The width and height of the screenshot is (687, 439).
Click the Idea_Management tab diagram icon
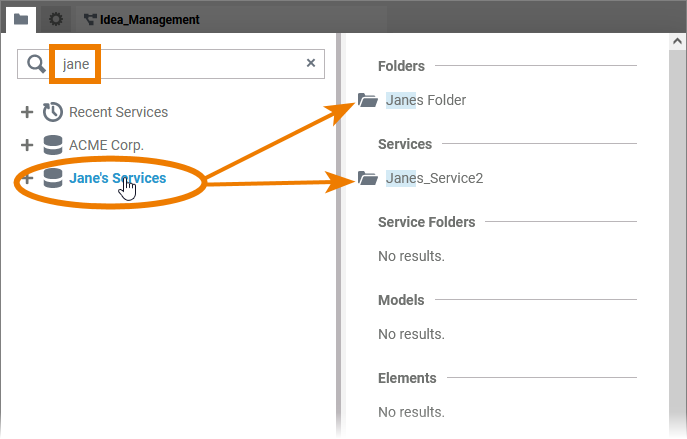click(x=90, y=19)
